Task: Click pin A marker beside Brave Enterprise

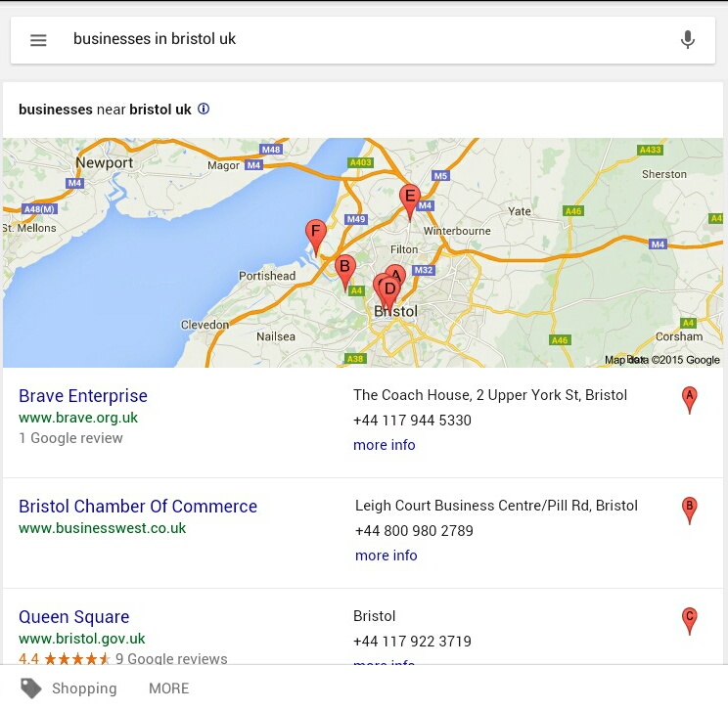Action: (690, 399)
